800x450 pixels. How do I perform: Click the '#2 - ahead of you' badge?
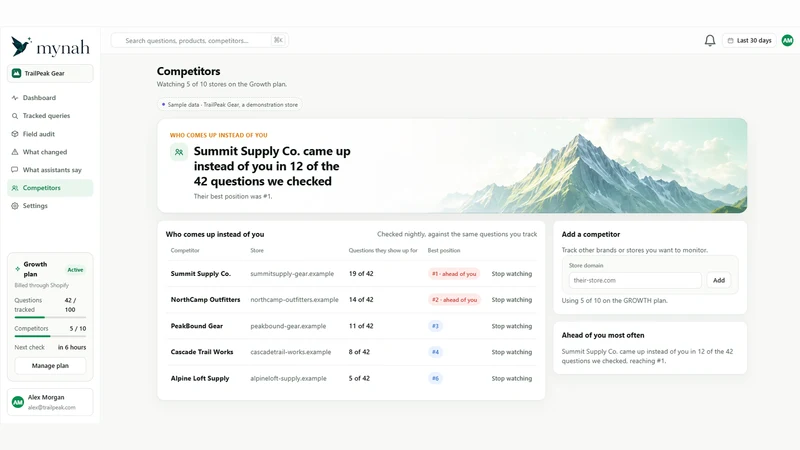(x=454, y=300)
